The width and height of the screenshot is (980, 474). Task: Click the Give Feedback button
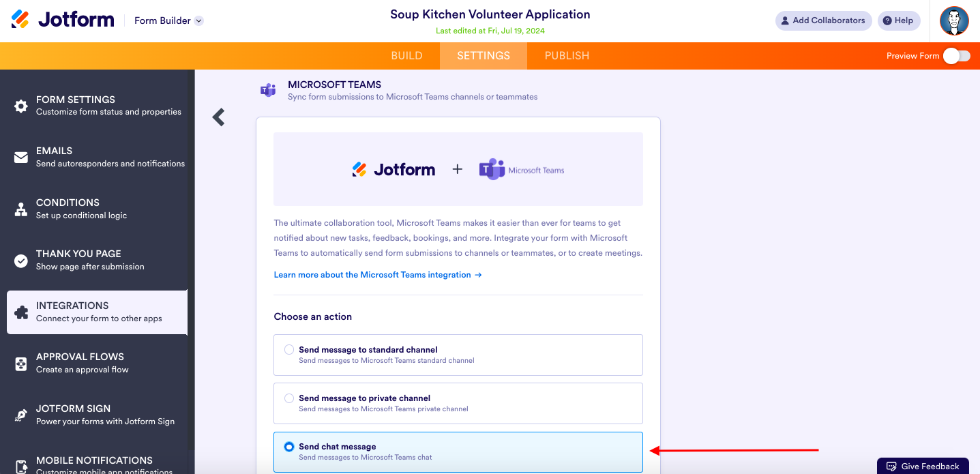pos(923,466)
